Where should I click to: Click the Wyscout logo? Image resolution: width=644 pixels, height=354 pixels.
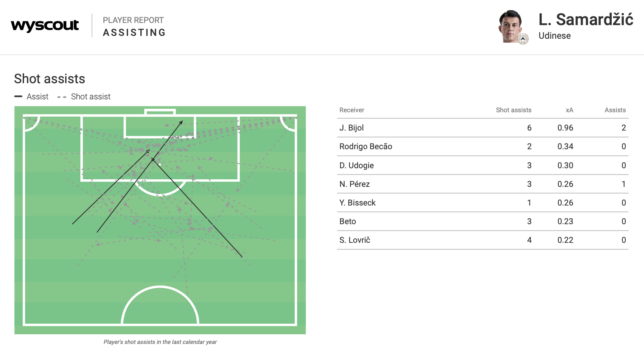(45, 25)
